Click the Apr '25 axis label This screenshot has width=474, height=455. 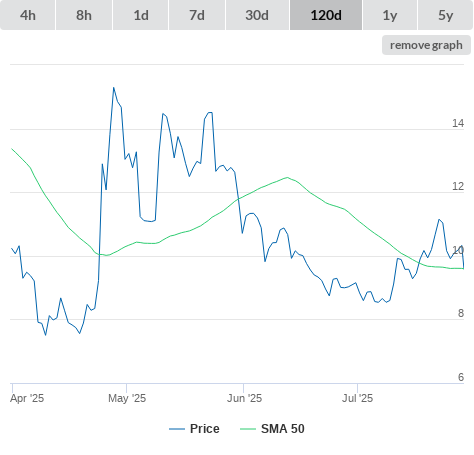(27, 398)
